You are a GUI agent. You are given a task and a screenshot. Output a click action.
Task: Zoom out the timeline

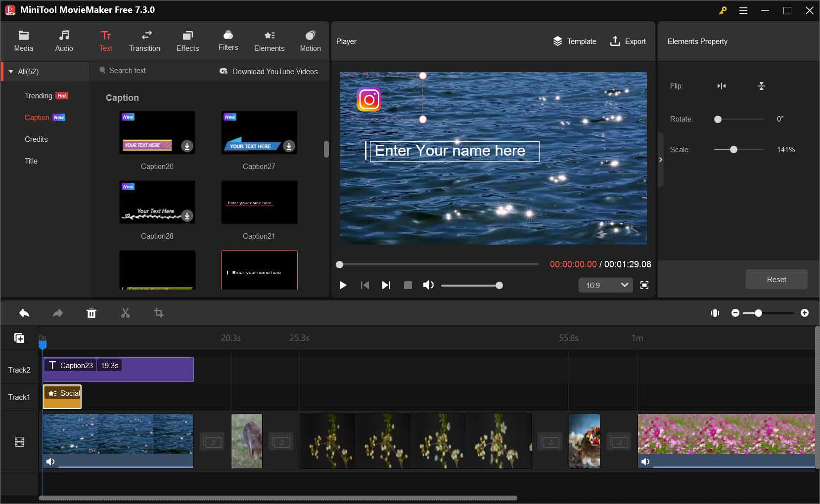[735, 313]
